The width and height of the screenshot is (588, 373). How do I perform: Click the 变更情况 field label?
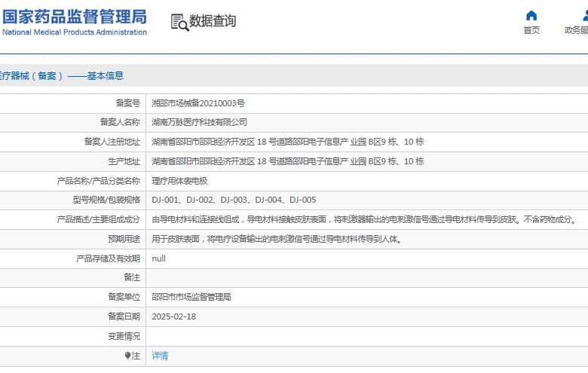tap(124, 336)
